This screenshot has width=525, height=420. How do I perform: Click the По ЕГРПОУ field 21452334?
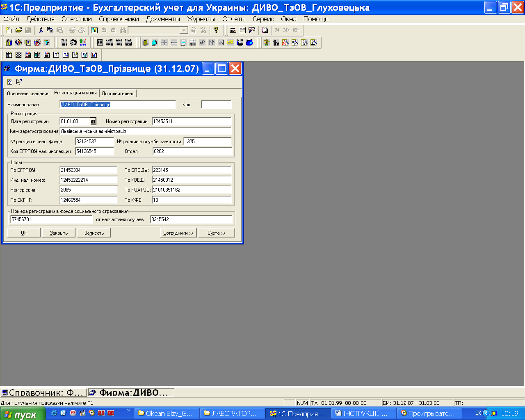pos(89,170)
